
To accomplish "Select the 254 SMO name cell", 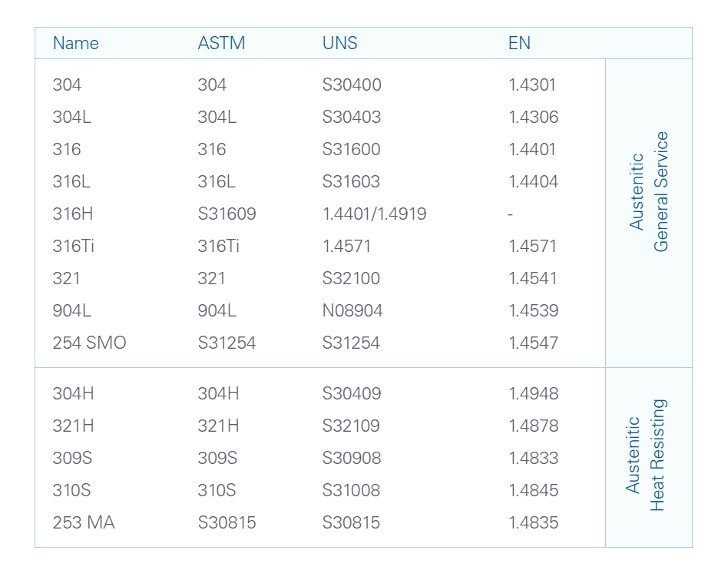I will pyautogui.click(x=89, y=343).
